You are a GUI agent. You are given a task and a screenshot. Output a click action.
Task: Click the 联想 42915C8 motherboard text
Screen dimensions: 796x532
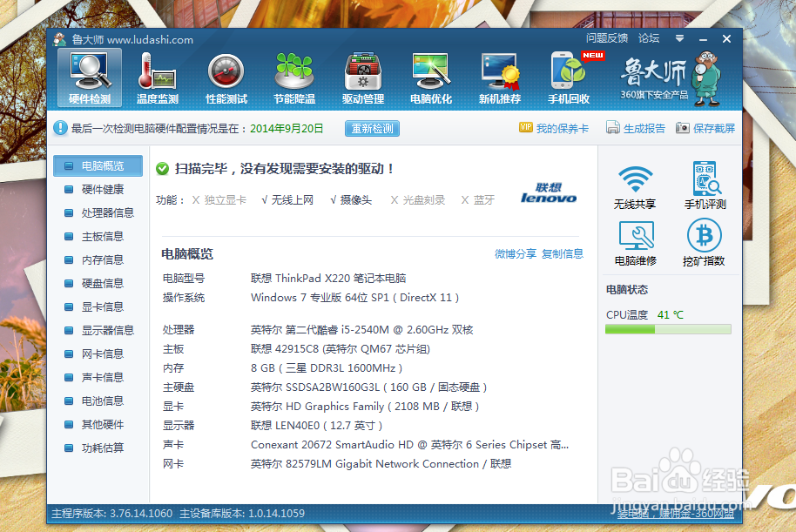tap(341, 349)
